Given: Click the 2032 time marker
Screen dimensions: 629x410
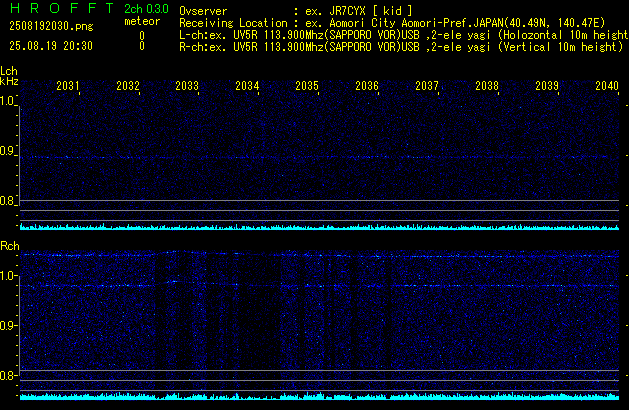Looking at the screenshot, I should 128,86.
